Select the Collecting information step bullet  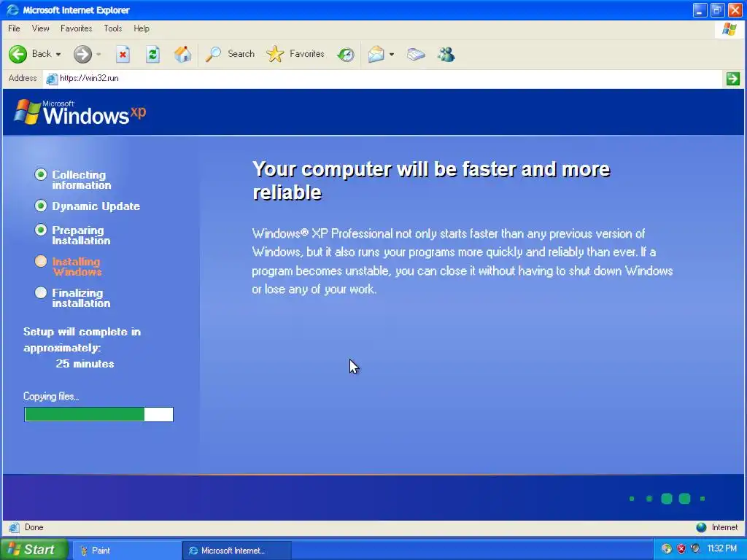click(41, 175)
